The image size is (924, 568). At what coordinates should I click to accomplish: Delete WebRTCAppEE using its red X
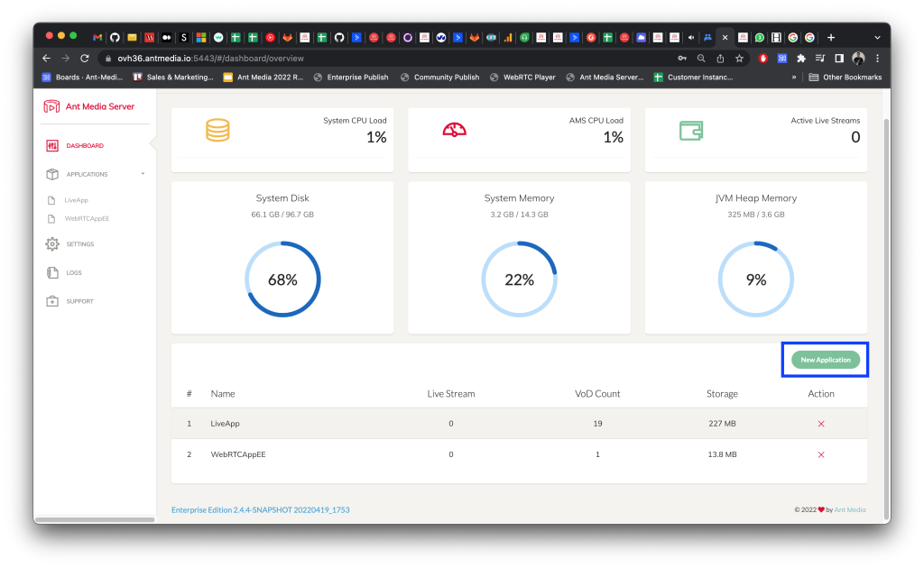click(821, 454)
